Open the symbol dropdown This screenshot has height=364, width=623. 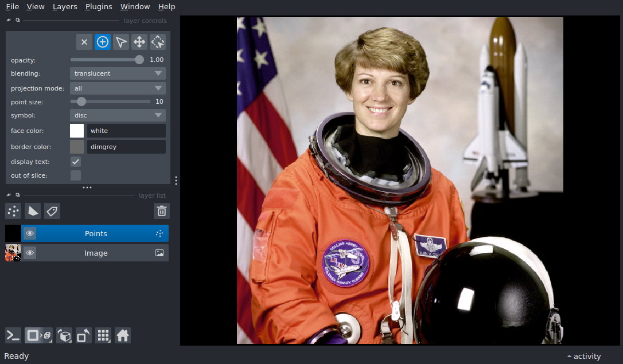tap(118, 115)
